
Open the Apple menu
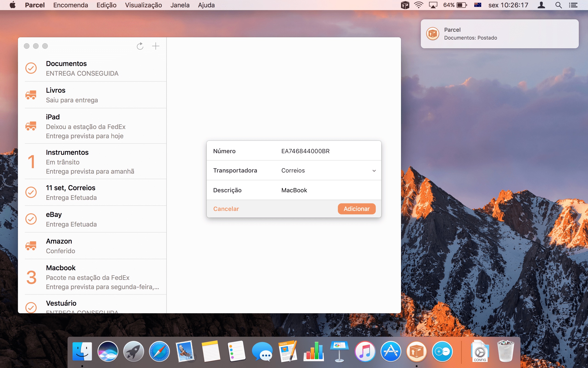pyautogui.click(x=13, y=5)
